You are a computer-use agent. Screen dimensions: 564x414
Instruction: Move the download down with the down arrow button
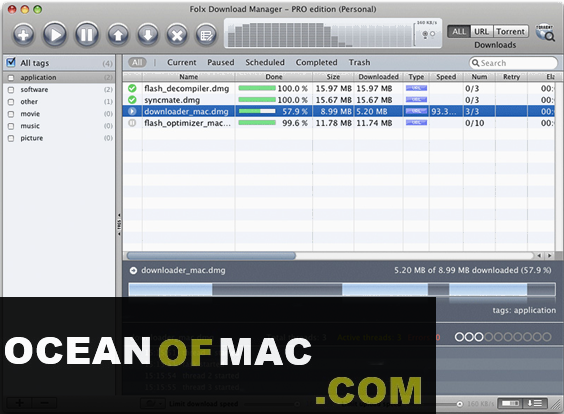[148, 35]
